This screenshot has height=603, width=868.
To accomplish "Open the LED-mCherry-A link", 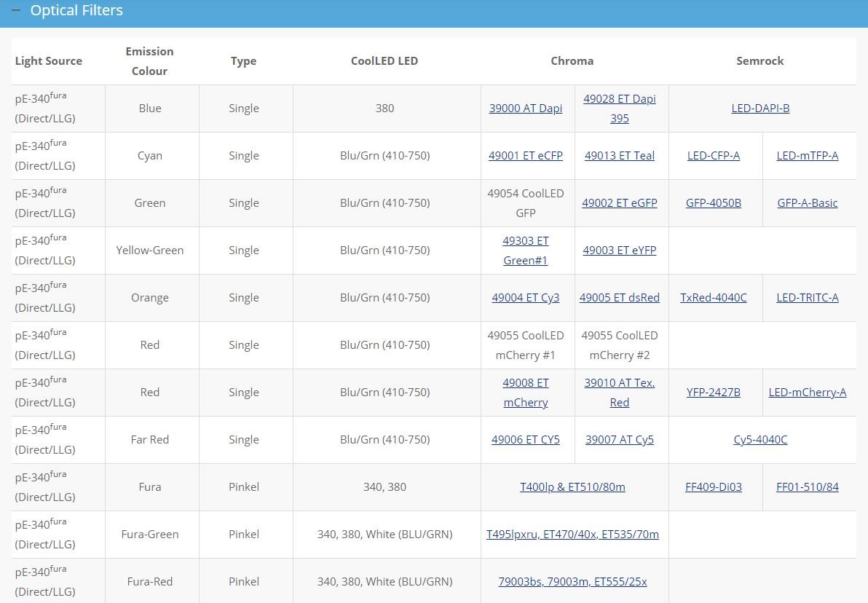I will [807, 393].
